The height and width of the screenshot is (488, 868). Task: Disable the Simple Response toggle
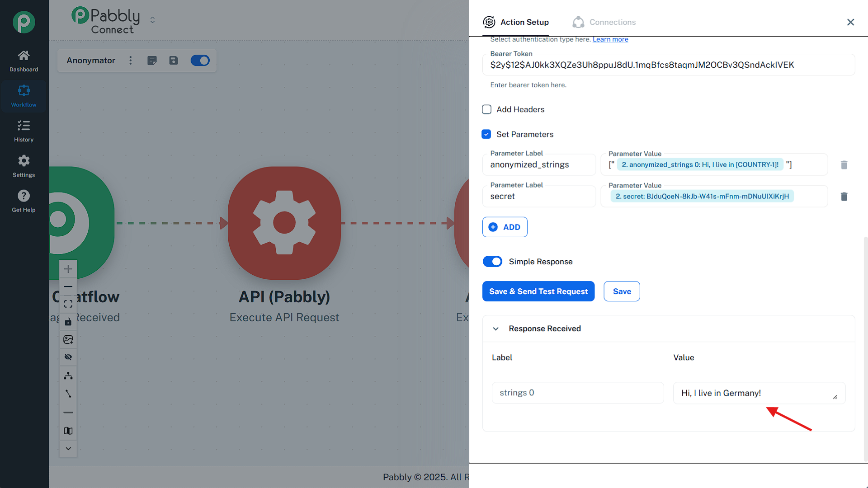pos(492,262)
